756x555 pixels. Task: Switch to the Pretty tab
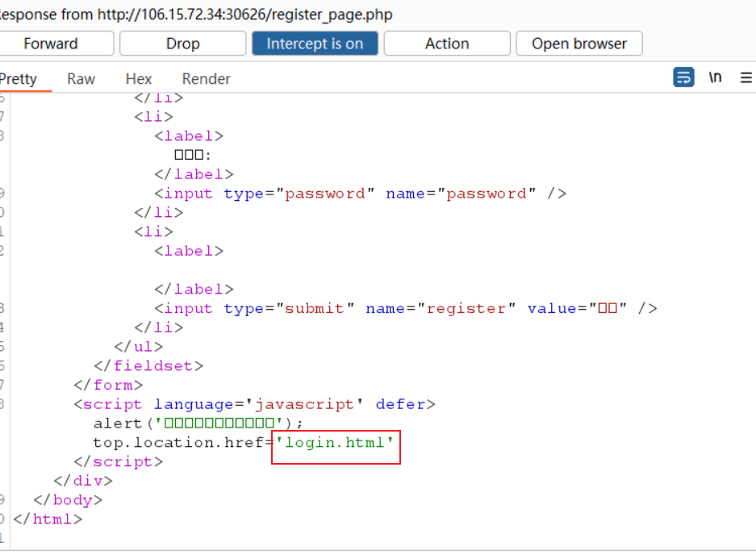19,78
